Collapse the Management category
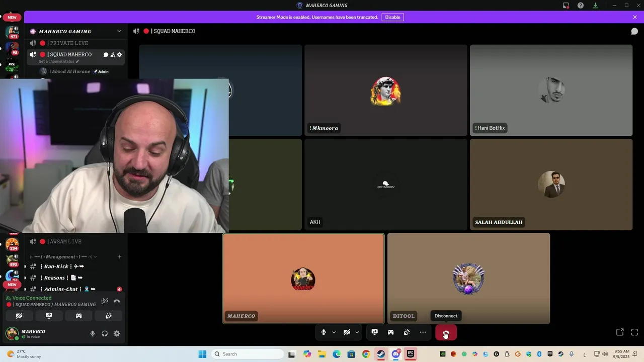The height and width of the screenshot is (362, 644). 63,257
